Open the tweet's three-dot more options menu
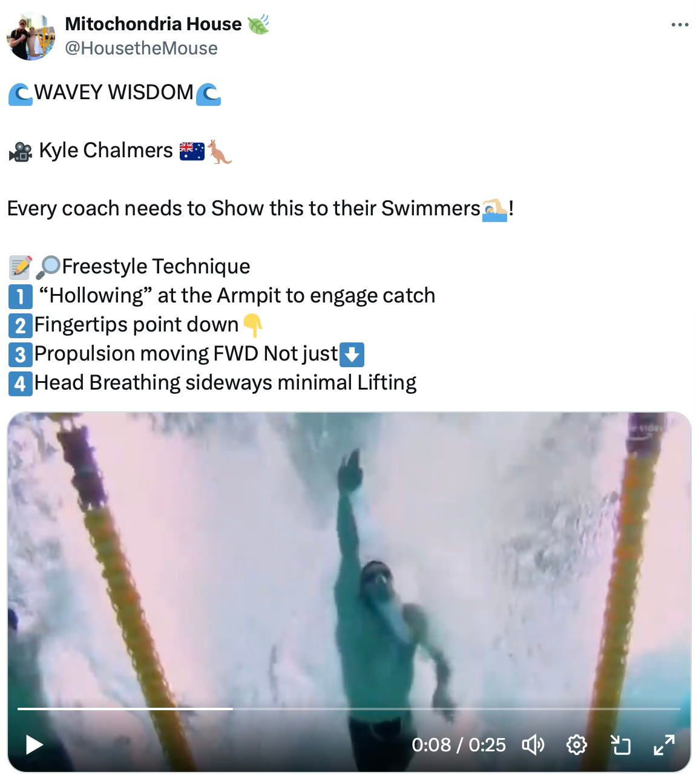Screen dimensions: 696x784 (680, 25)
